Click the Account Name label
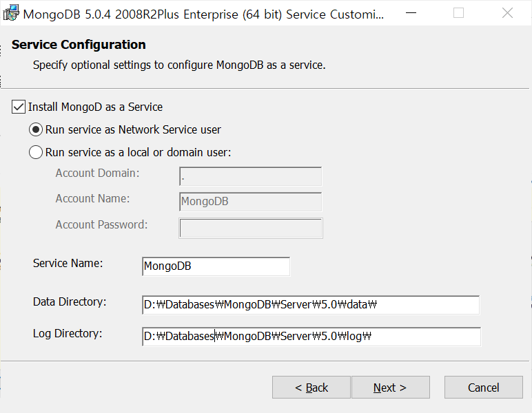The height and width of the screenshot is (413, 532). click(x=92, y=198)
